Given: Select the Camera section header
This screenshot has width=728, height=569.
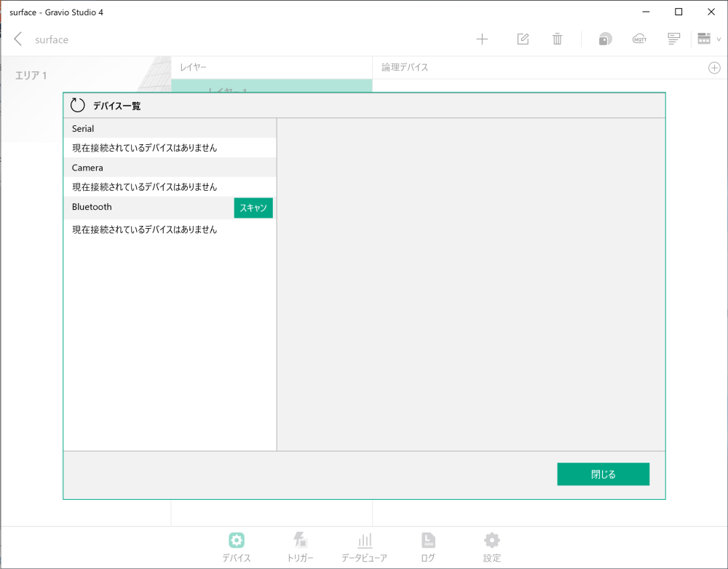Looking at the screenshot, I should 170,168.
